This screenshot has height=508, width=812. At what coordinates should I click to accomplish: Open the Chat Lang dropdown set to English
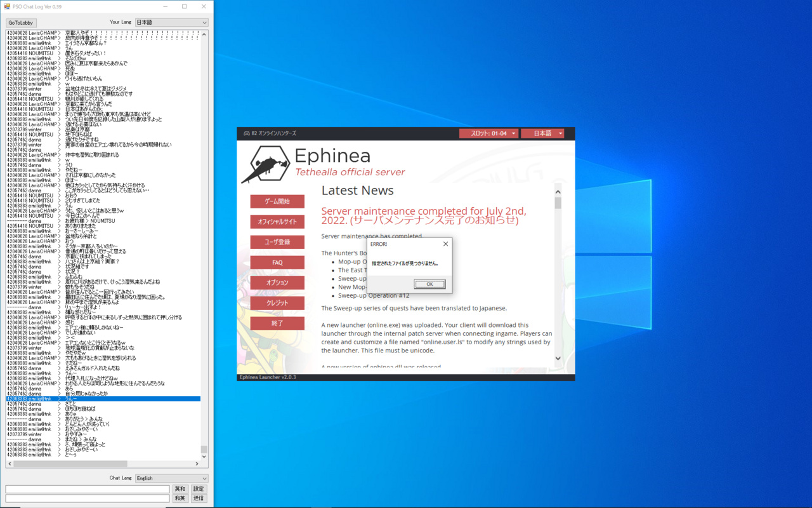(172, 478)
